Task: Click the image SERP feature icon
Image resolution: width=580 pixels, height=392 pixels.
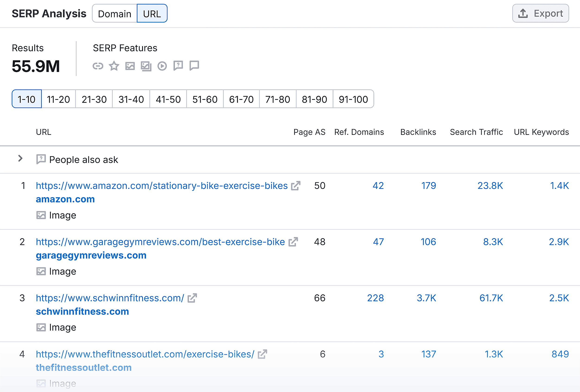Action: (130, 66)
